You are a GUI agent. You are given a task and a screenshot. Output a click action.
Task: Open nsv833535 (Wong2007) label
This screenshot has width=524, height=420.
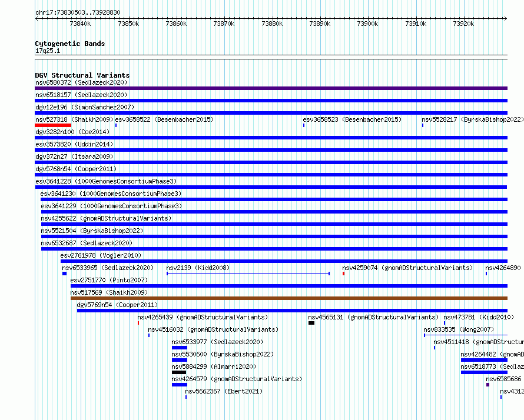tap(459, 329)
